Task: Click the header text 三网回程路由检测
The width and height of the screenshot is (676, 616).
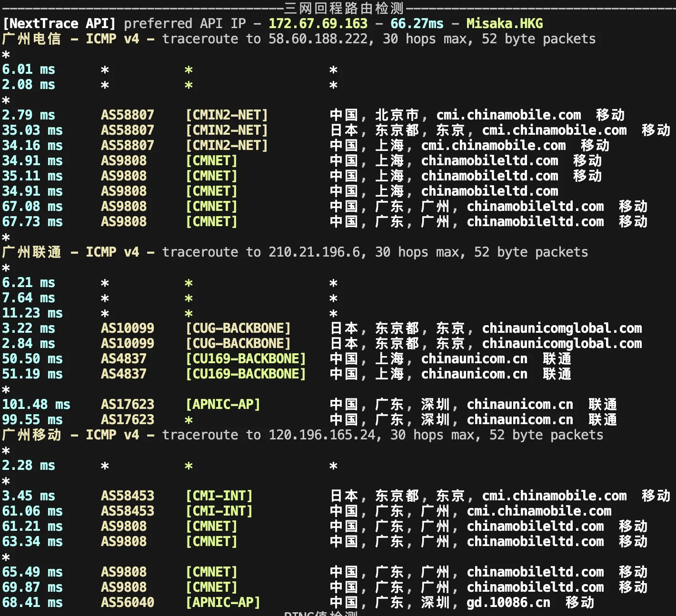Action: tap(344, 8)
